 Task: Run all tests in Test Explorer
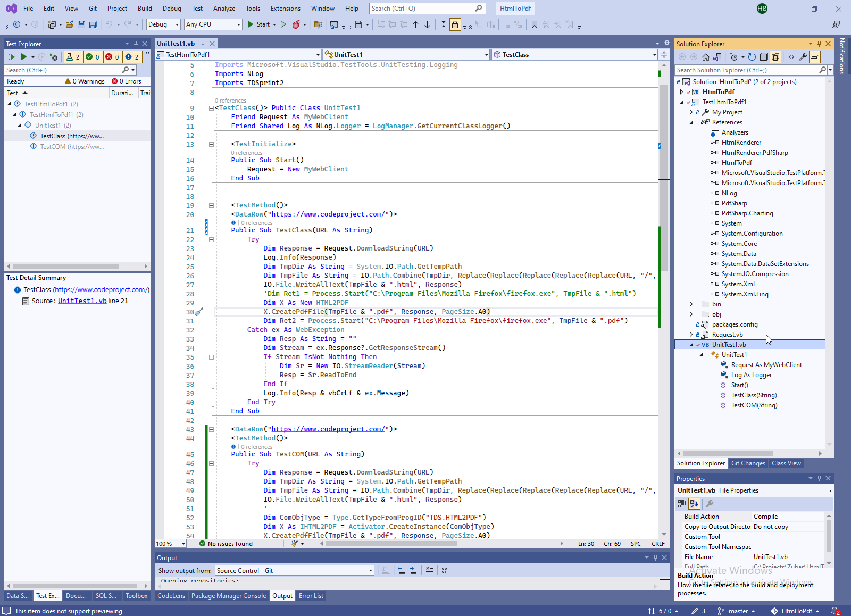[x=11, y=57]
